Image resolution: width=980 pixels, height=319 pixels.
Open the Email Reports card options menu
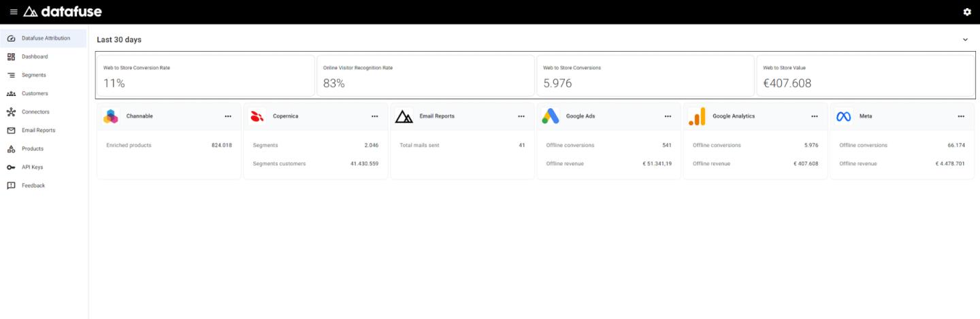pyautogui.click(x=521, y=116)
